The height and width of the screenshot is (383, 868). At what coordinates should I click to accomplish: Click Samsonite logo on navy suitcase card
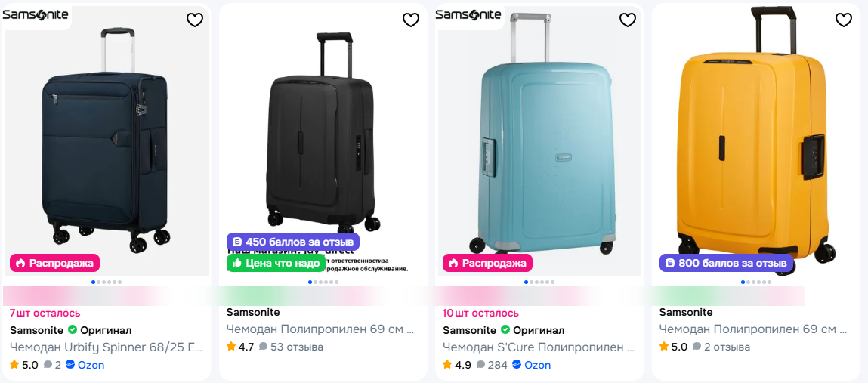[x=36, y=14]
